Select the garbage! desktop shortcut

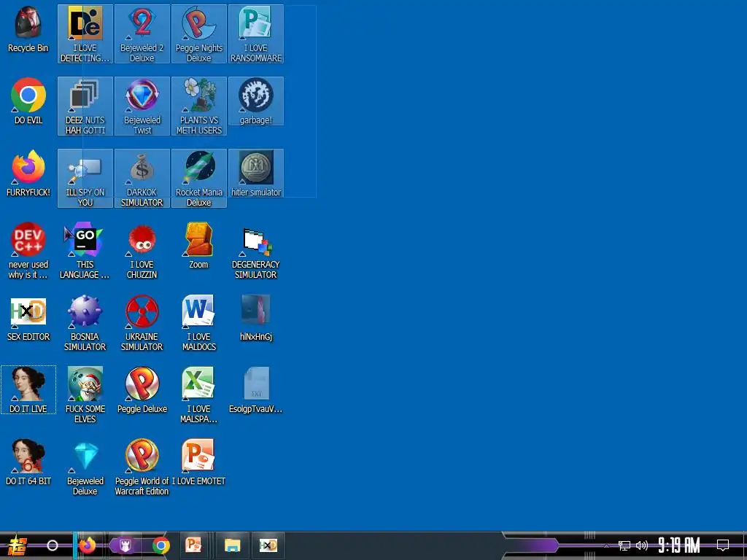[256, 101]
